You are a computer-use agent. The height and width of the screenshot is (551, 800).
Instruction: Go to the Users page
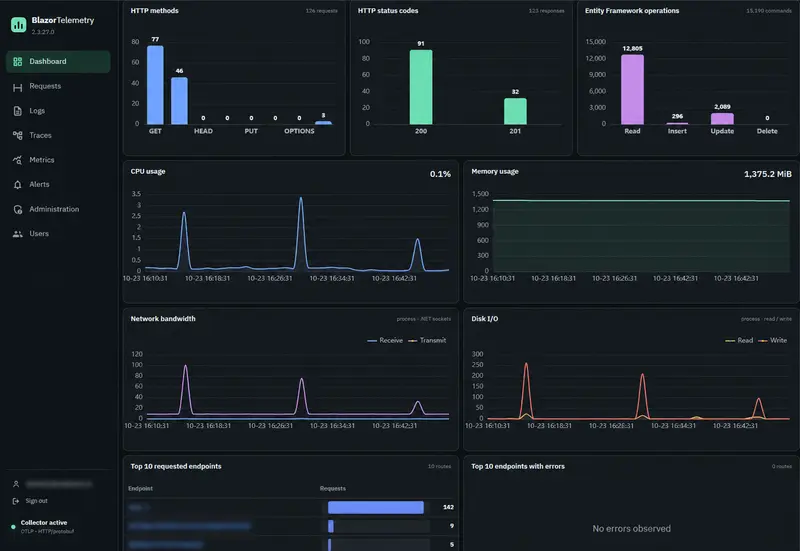[58, 234]
